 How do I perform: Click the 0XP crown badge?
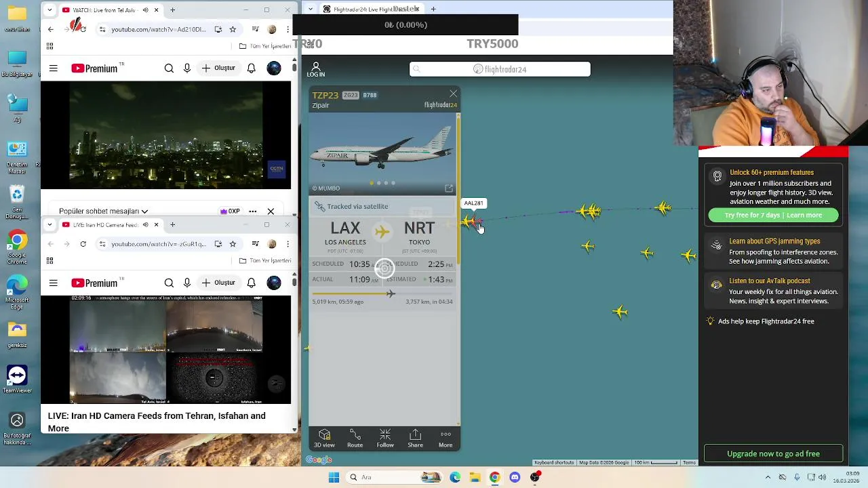(x=230, y=211)
